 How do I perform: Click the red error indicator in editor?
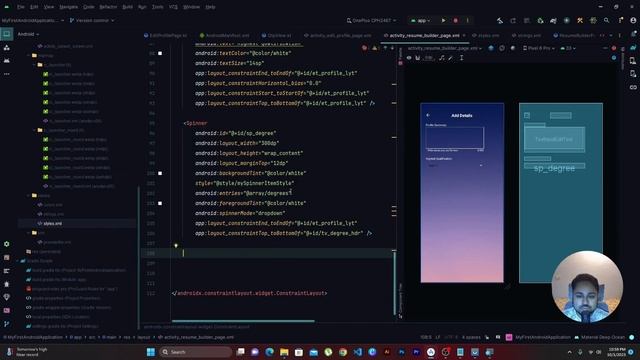click(x=364, y=48)
